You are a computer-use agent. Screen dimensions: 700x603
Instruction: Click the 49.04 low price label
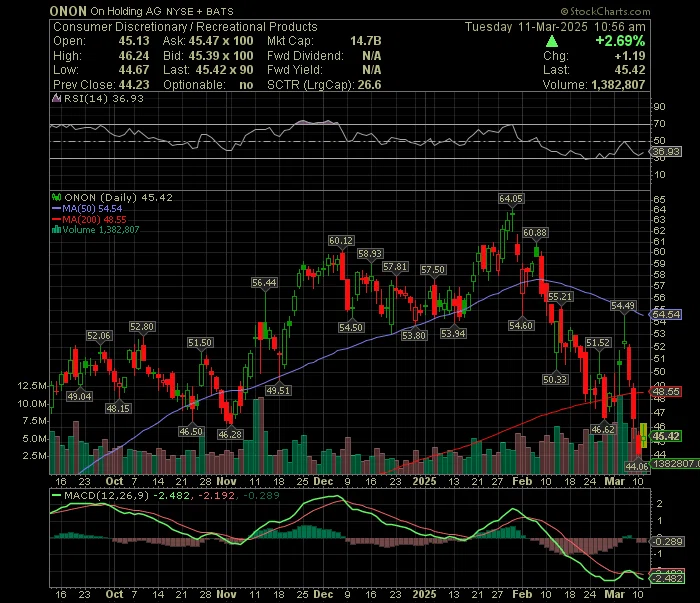point(79,396)
